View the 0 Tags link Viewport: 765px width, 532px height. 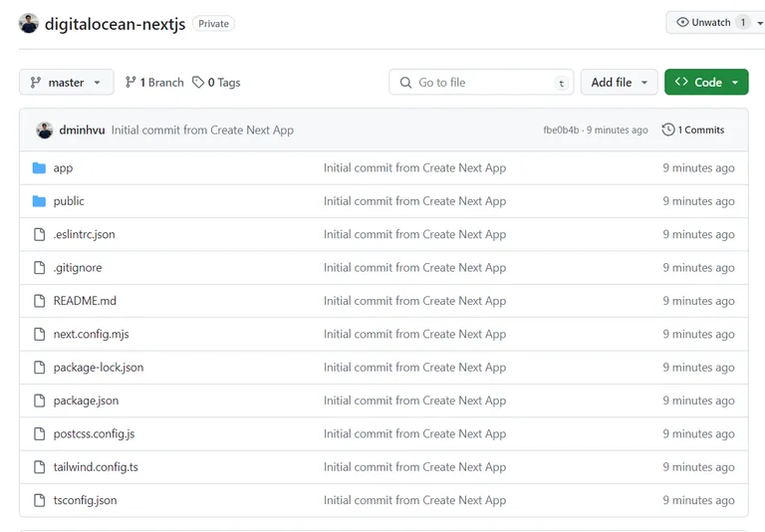click(216, 82)
